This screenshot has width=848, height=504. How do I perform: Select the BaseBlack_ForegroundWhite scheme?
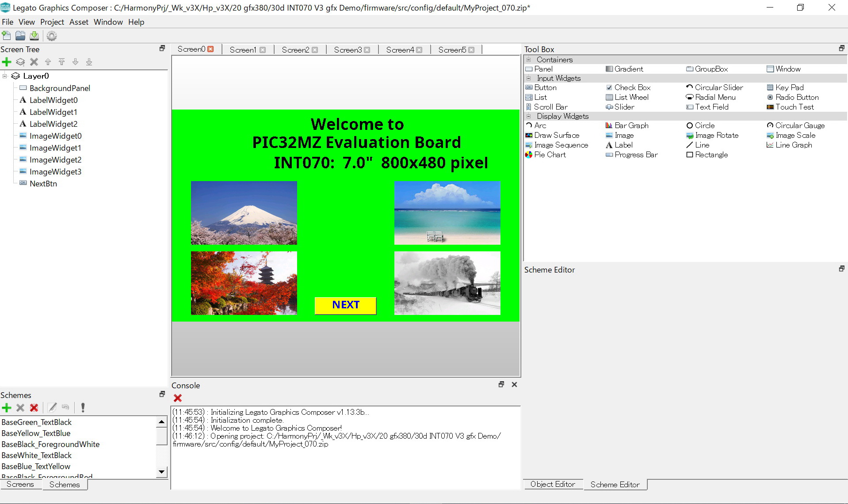click(51, 444)
